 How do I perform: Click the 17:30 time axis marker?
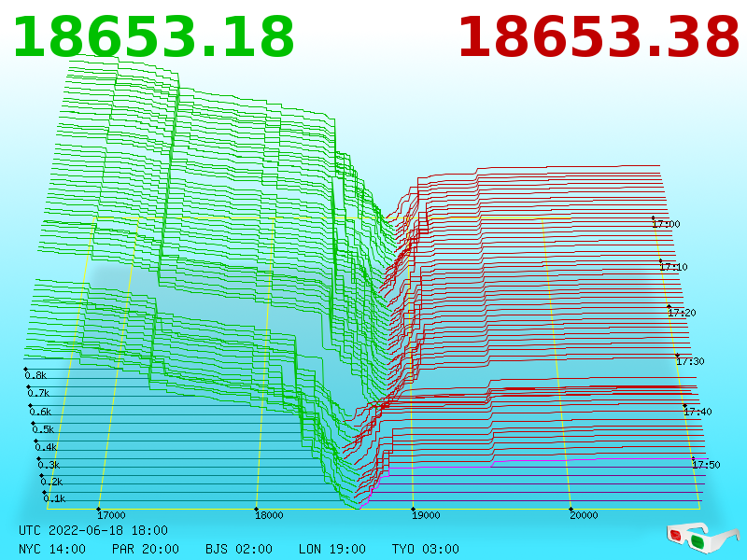click(690, 361)
